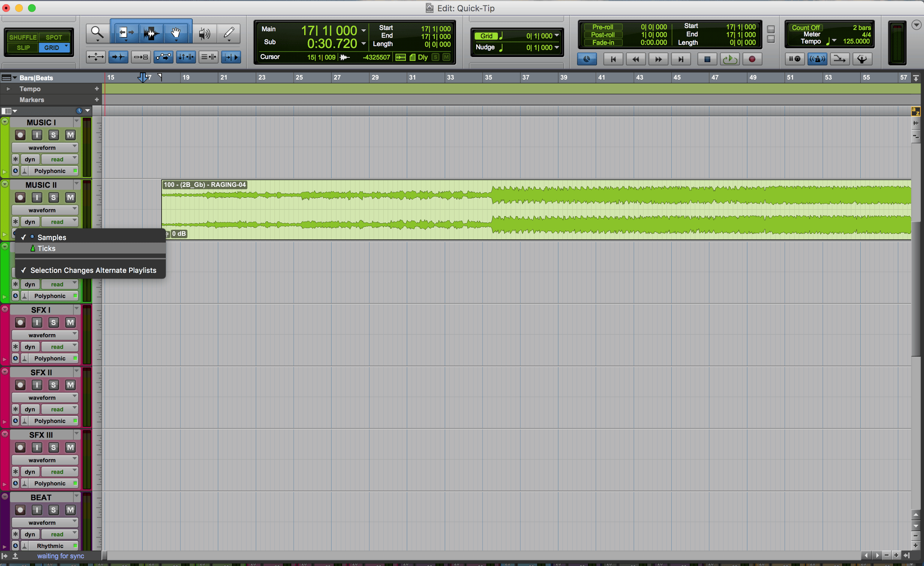Image resolution: width=924 pixels, height=566 pixels.
Task: Click the Count Off button
Action: tap(805, 27)
